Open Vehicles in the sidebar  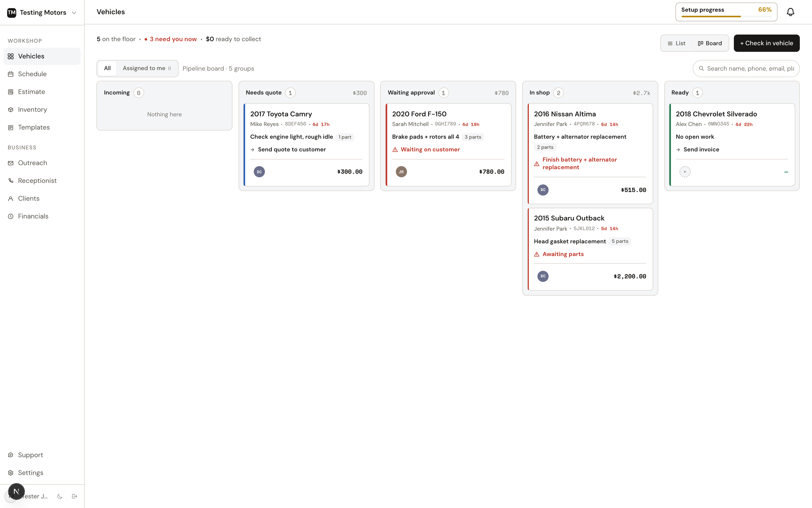click(x=42, y=56)
